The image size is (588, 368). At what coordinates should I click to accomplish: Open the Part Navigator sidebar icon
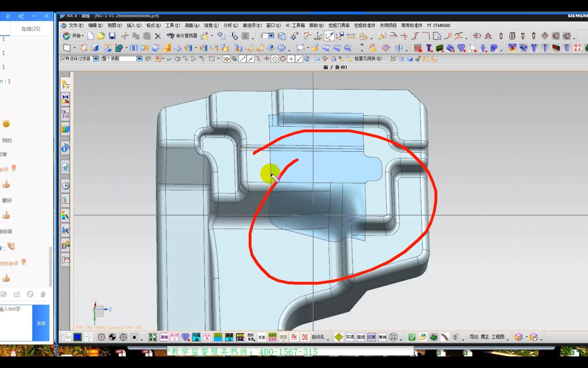(x=65, y=114)
